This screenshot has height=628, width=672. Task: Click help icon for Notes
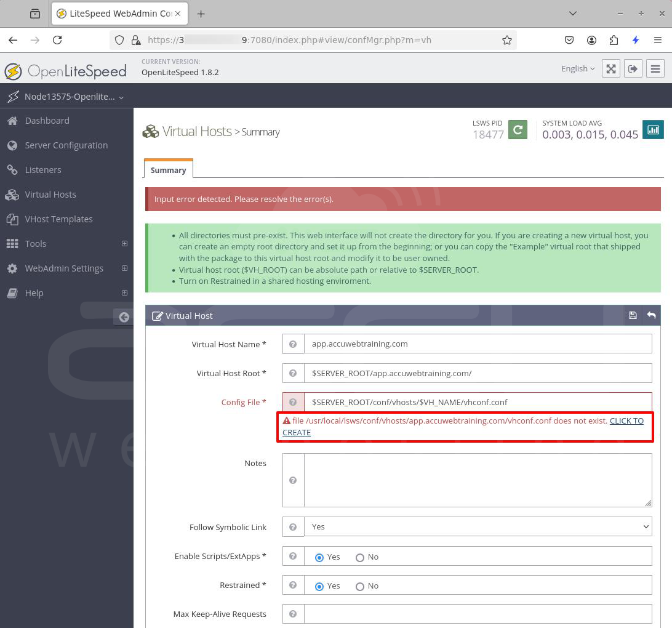click(293, 480)
